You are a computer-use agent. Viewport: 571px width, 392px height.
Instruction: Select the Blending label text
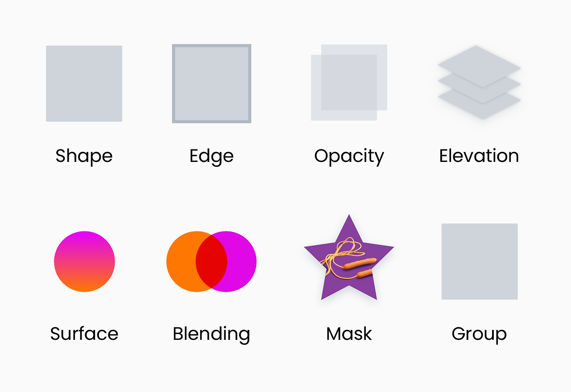point(211,333)
